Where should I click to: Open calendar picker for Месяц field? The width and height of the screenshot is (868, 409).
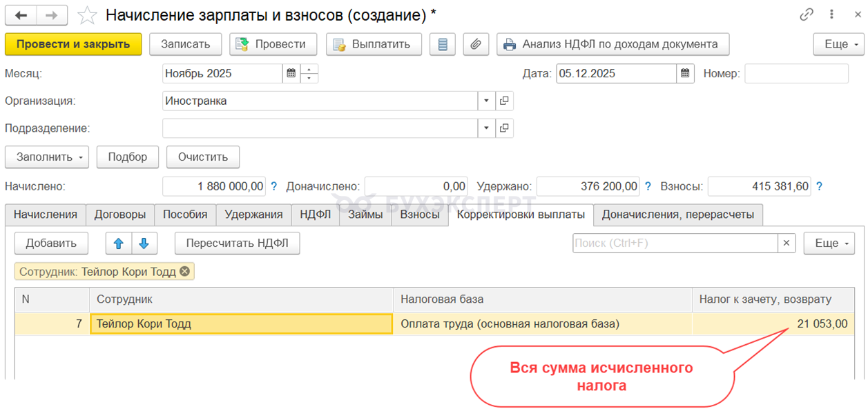[x=291, y=73]
